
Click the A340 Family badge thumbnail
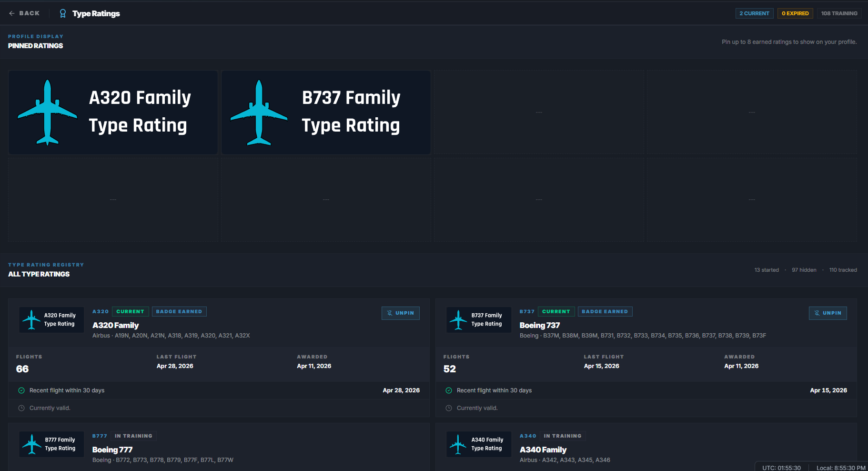coord(479,444)
